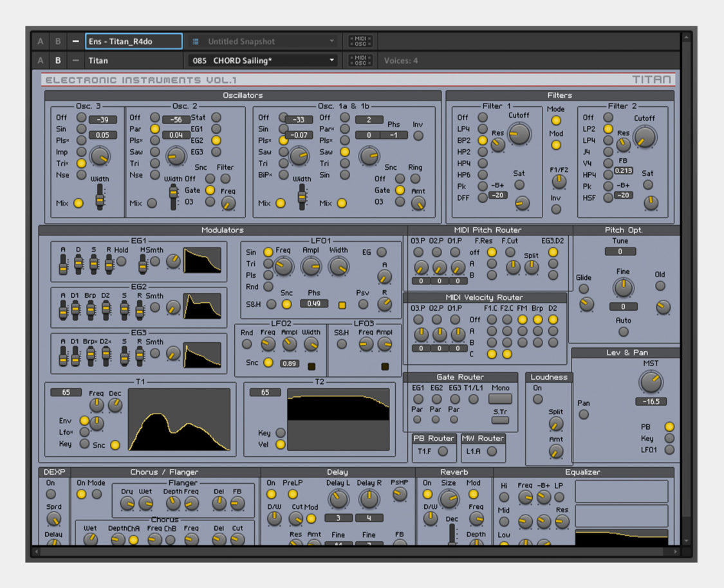This screenshot has height=588, width=724.
Task: Select LP4 mode in Filter 1
Action: (x=481, y=128)
